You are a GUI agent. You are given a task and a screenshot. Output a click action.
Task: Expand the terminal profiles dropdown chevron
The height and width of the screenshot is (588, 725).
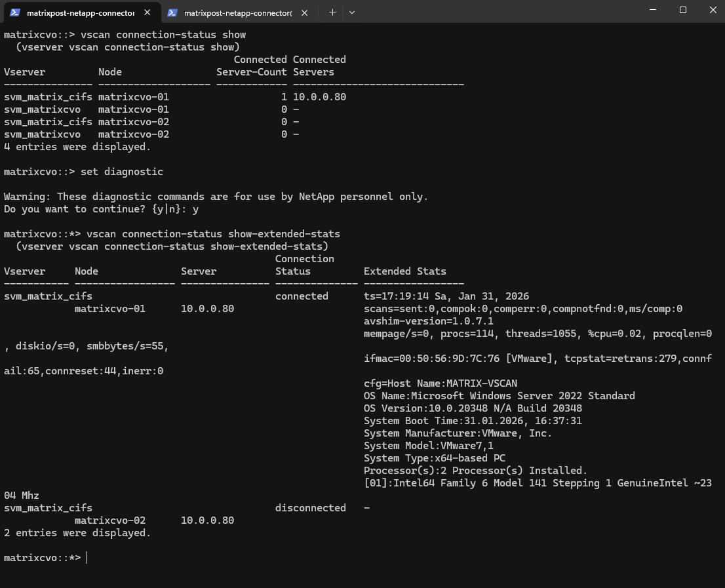[x=352, y=12]
